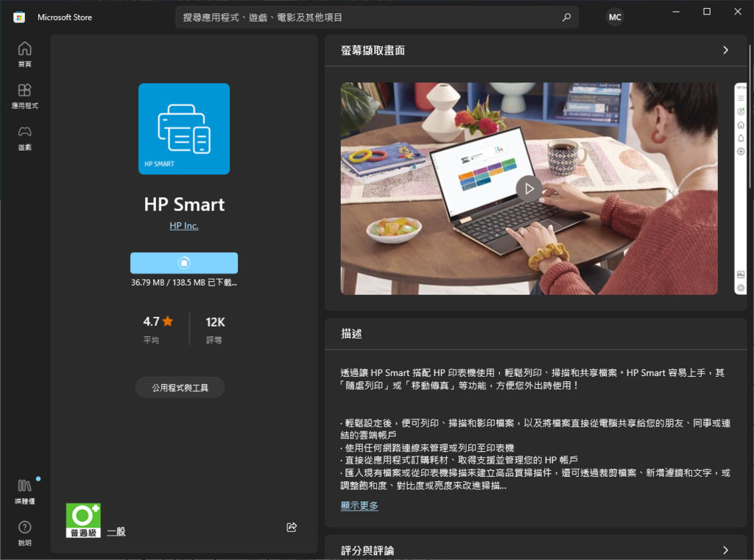Click the search magnifier icon
Screen dimensions: 754x560
(566, 18)
